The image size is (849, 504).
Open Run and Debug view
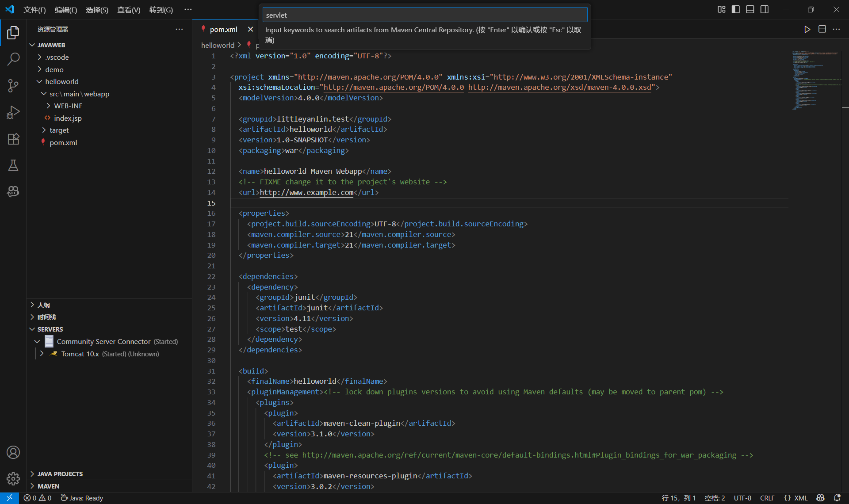tap(13, 112)
